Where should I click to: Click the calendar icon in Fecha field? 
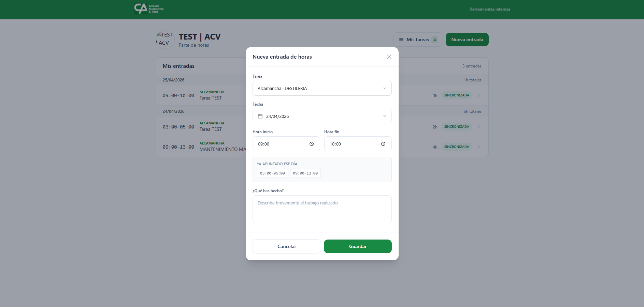tap(260, 116)
